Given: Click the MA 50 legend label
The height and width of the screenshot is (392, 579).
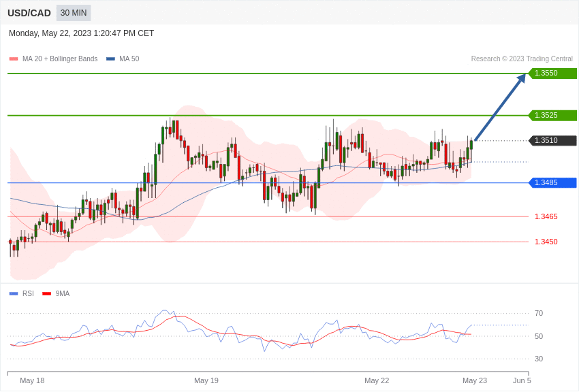Looking at the screenshot, I should coord(129,59).
